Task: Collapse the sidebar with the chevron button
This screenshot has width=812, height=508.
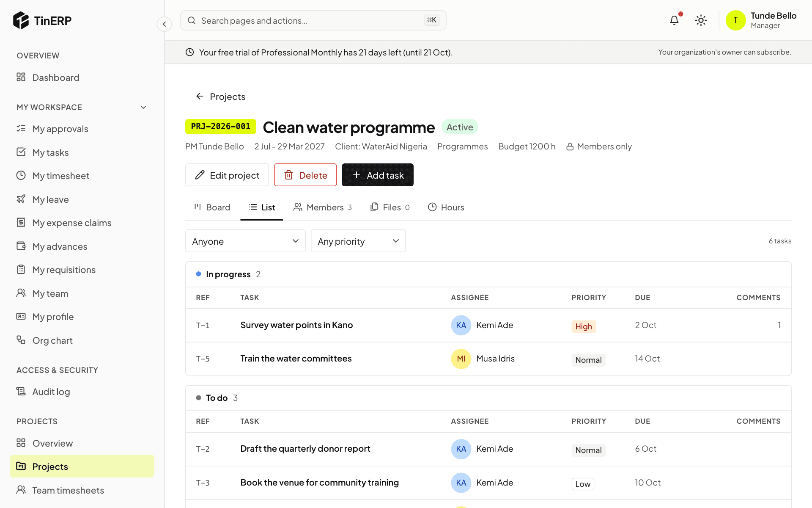Action: click(x=164, y=24)
